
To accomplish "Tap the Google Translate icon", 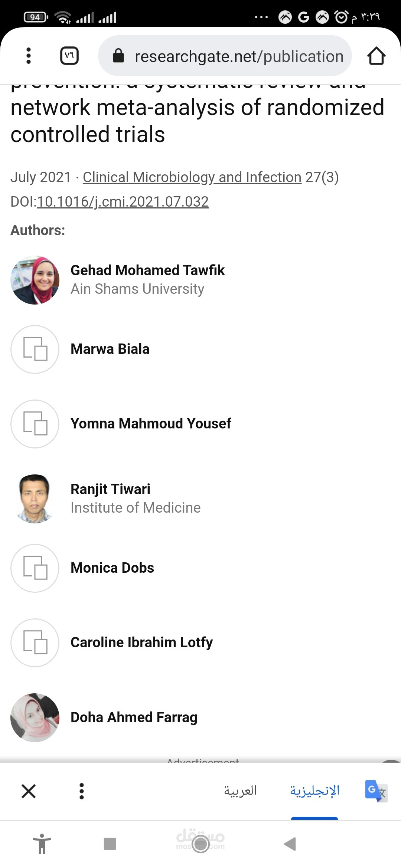I will coord(376,791).
